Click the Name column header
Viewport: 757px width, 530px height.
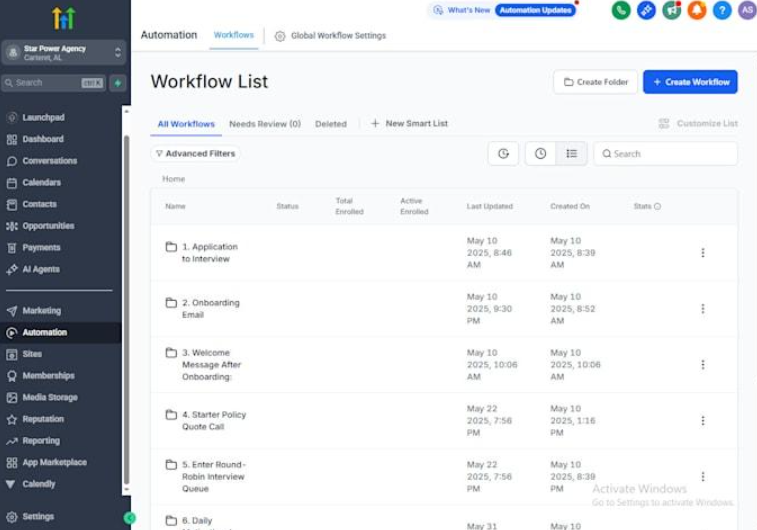pos(175,206)
